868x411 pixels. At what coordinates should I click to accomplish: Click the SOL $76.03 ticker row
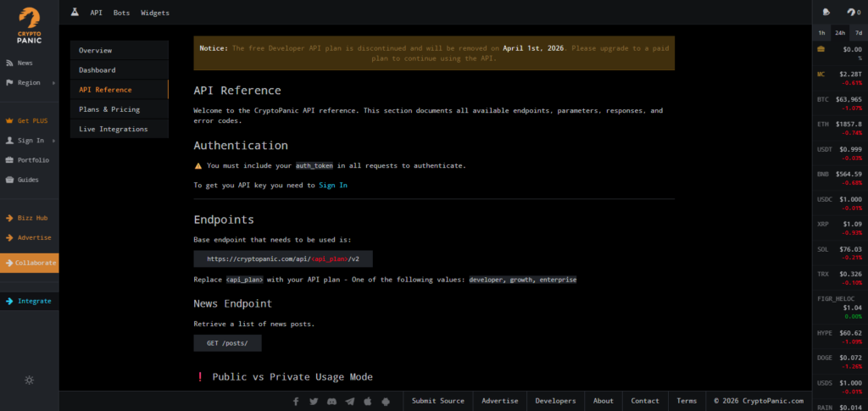[840, 253]
